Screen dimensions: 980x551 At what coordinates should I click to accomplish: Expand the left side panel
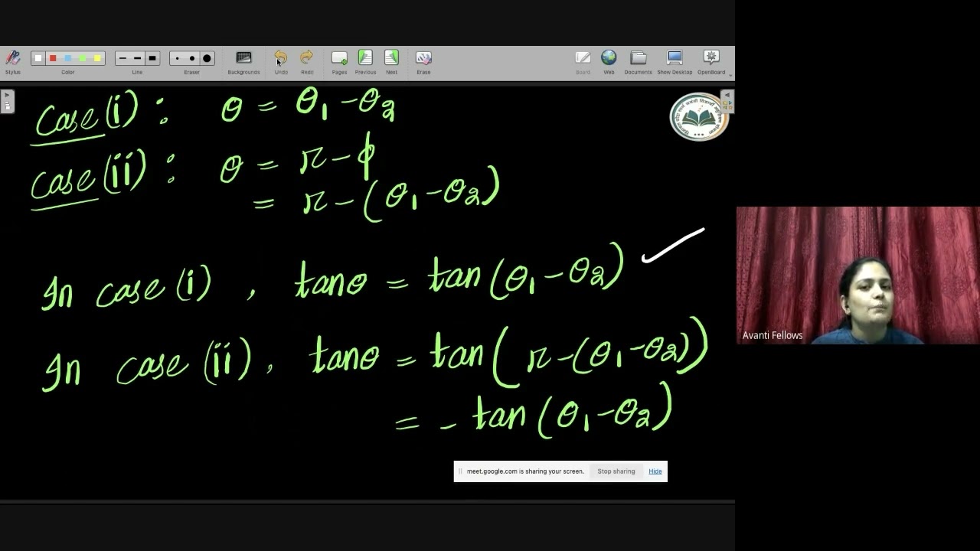point(7,101)
